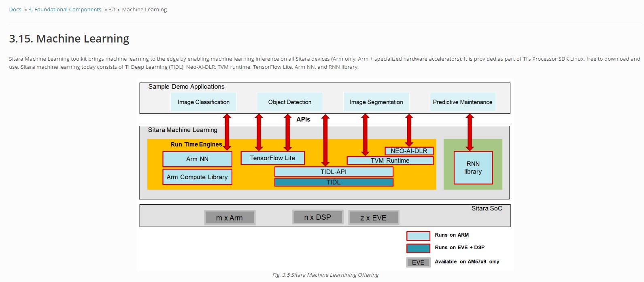Select the TVM Runtime block
The height and width of the screenshot is (282, 644).
(390, 161)
